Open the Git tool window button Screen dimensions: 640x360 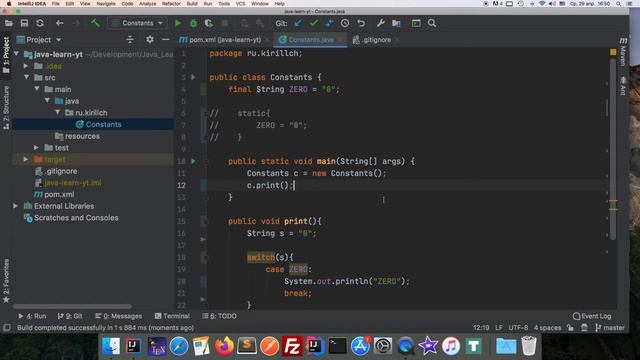70,316
